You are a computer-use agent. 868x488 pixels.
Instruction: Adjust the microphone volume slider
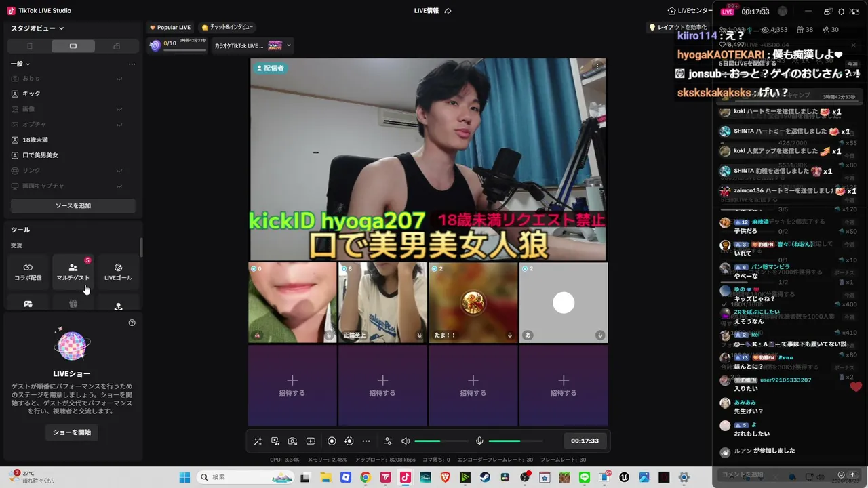[x=515, y=441]
